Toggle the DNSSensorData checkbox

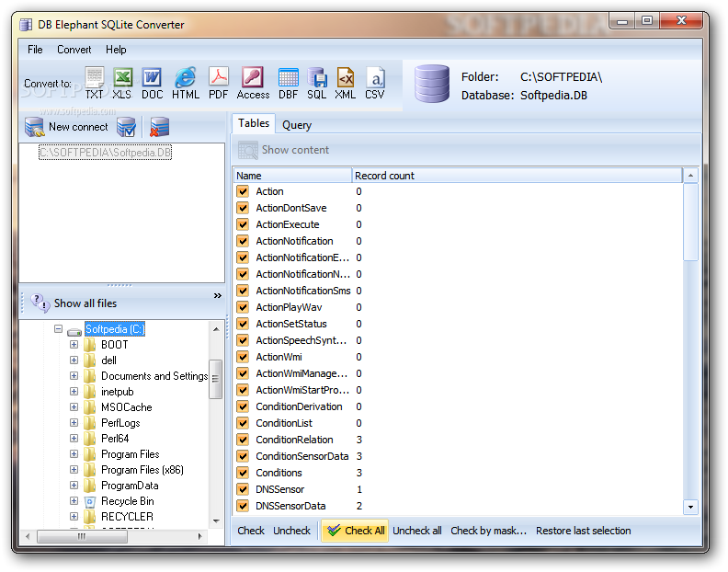(x=243, y=506)
